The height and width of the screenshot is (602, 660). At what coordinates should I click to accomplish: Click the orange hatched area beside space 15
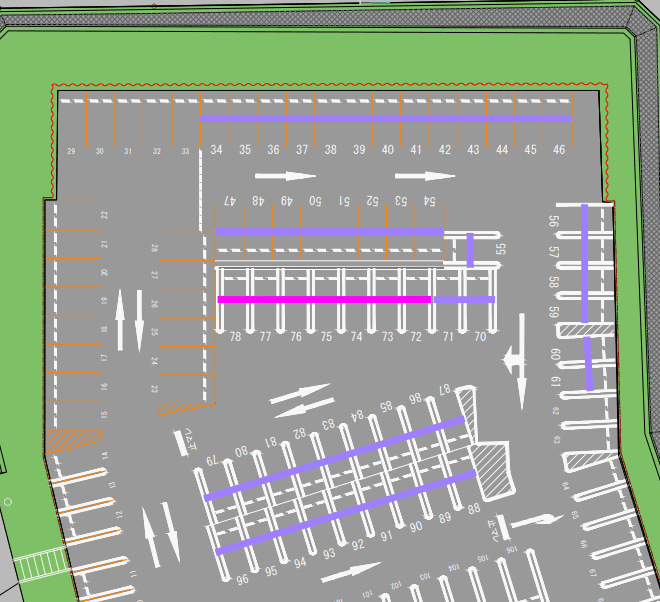(73, 439)
